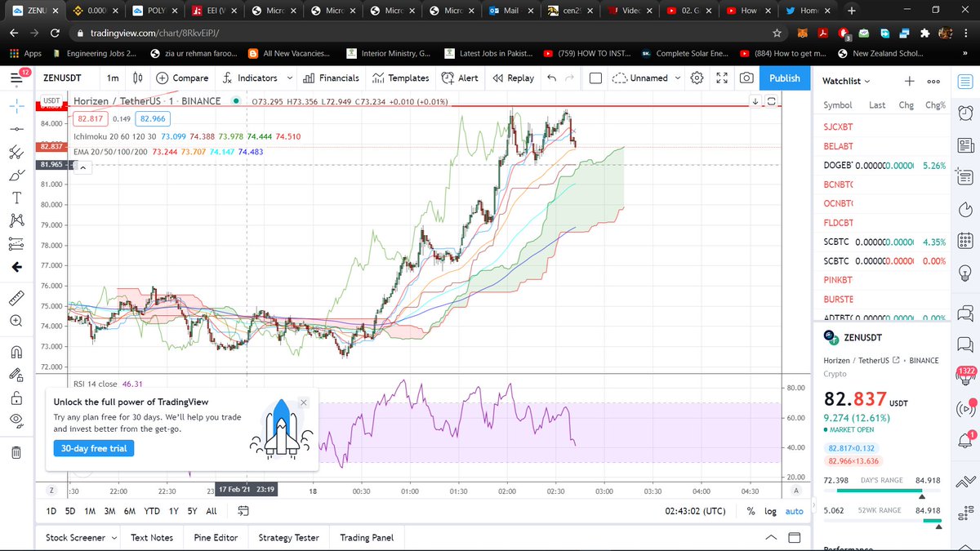Open watchlist more options menu
Viewport: 980px width, 551px height.
coord(933,81)
